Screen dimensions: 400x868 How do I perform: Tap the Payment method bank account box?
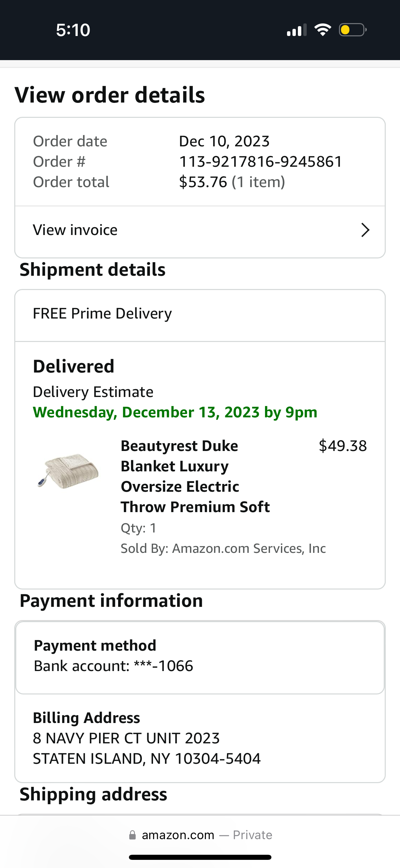pyautogui.click(x=200, y=658)
